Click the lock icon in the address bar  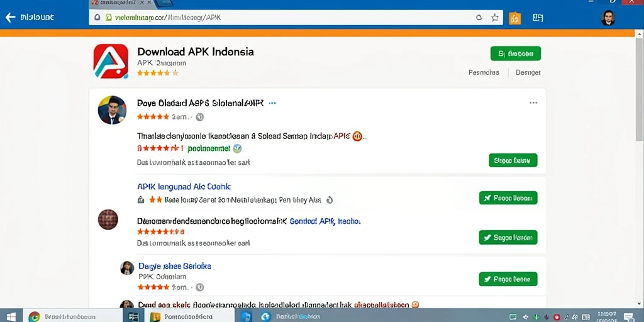(97, 18)
